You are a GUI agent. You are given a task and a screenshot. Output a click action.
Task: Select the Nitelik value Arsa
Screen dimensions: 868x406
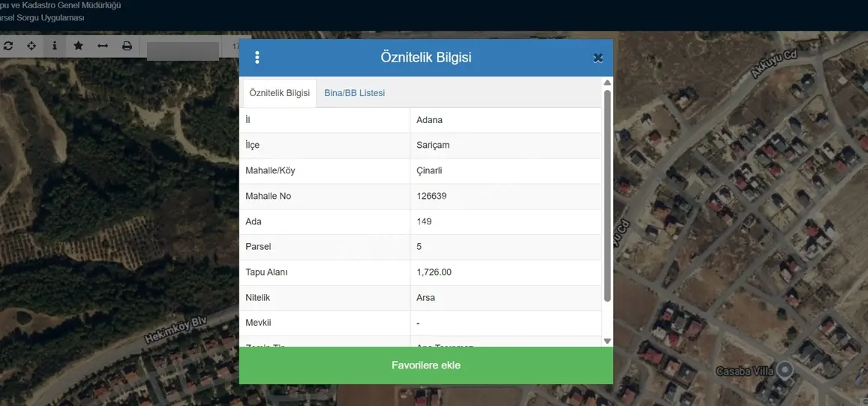[x=425, y=298]
